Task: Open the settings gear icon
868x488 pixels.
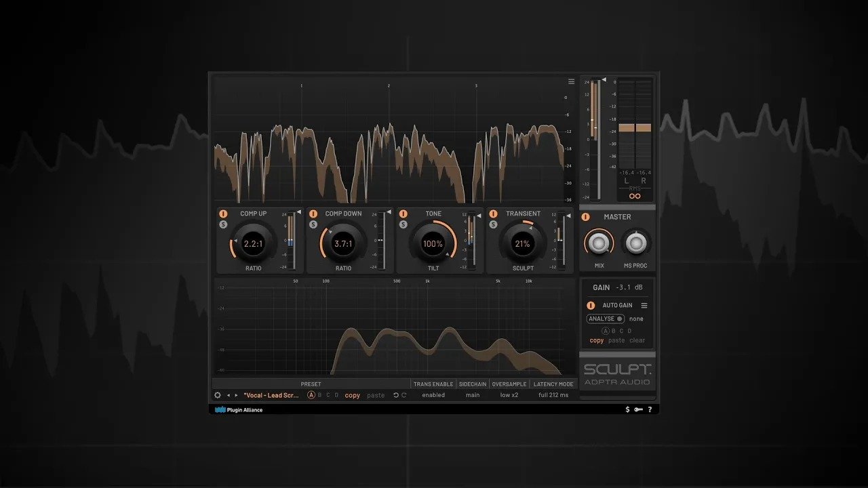Action: pyautogui.click(x=218, y=395)
